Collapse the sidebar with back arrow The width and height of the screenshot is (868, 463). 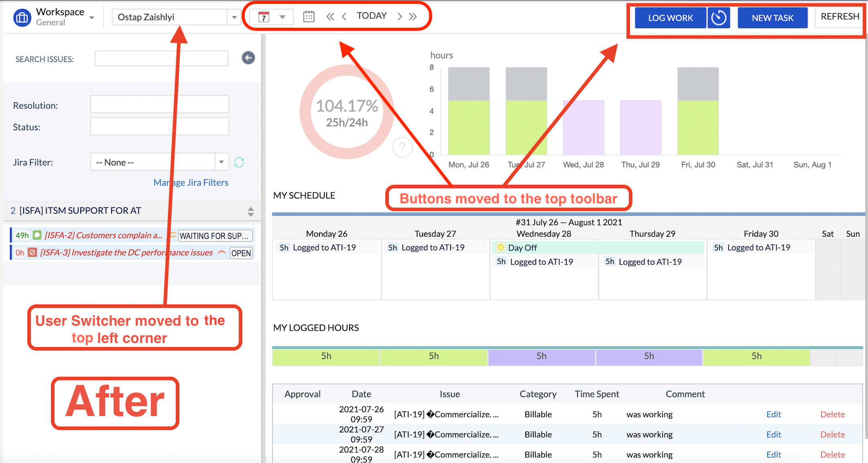coord(248,58)
